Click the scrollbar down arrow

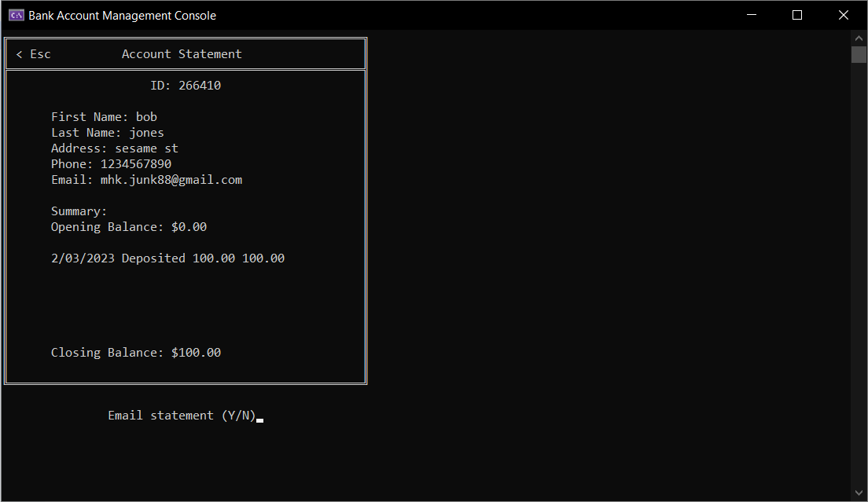(858, 493)
